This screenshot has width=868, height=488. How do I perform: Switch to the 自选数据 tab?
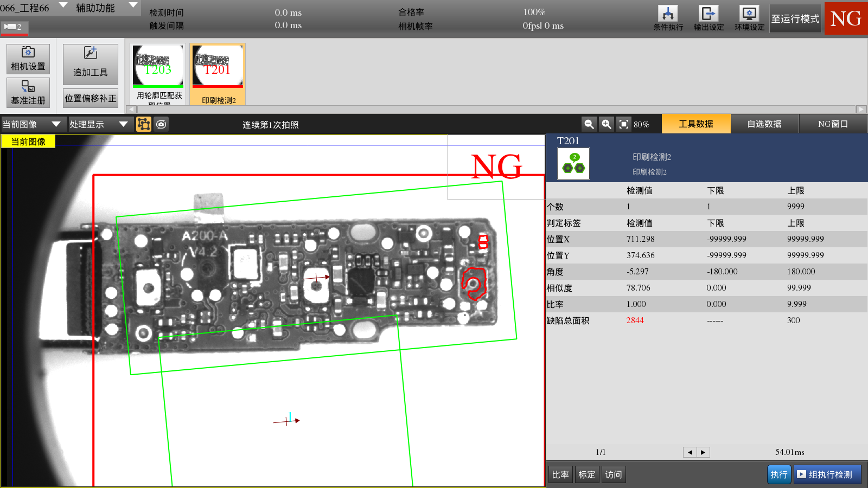point(764,124)
